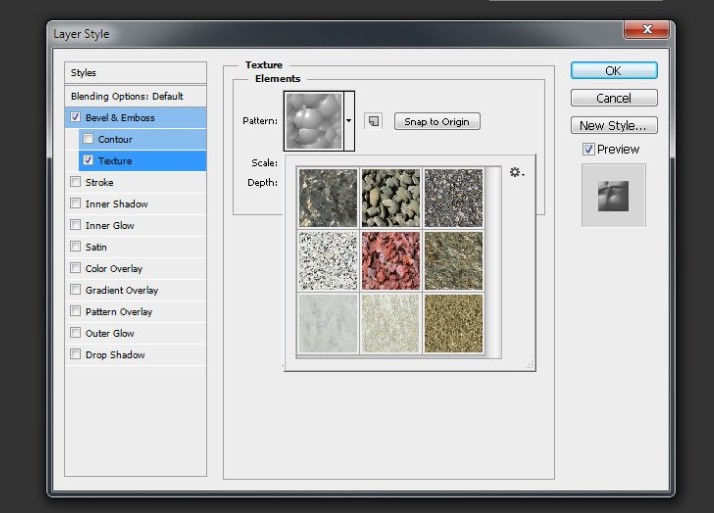Select the dark pebbles pattern swatch
This screenshot has width=714, height=513.
coord(391,197)
